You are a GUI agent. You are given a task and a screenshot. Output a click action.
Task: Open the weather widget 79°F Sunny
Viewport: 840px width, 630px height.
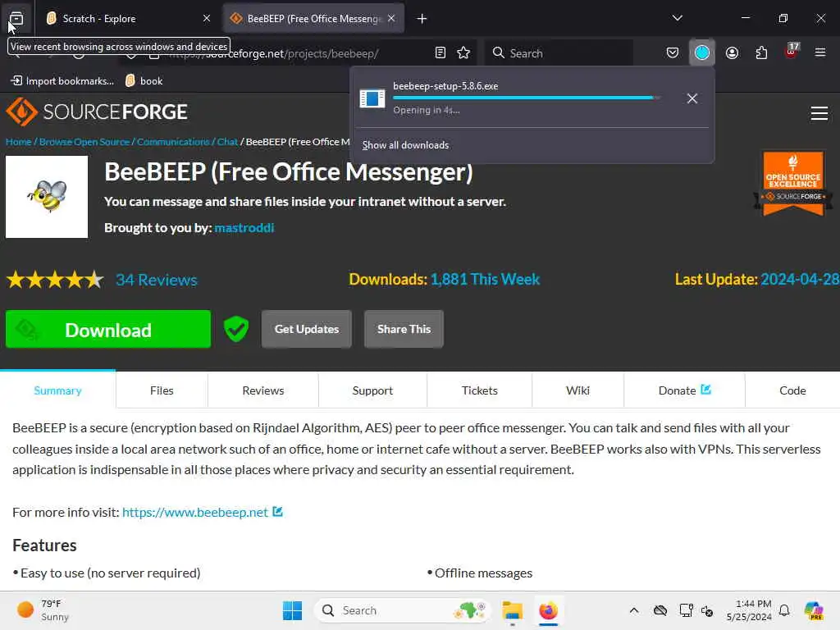[x=43, y=610]
